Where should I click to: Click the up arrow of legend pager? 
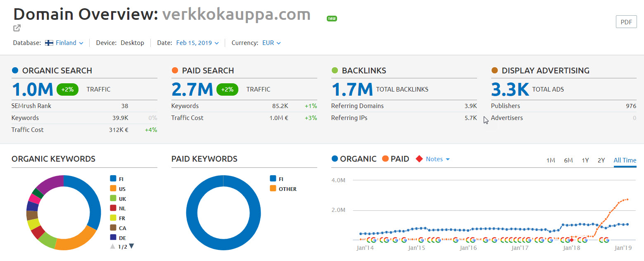pyautogui.click(x=112, y=246)
